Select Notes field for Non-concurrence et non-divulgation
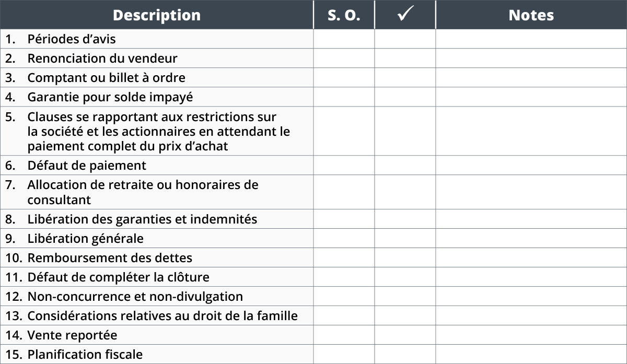The width and height of the screenshot is (627, 364). pyautogui.click(x=531, y=296)
